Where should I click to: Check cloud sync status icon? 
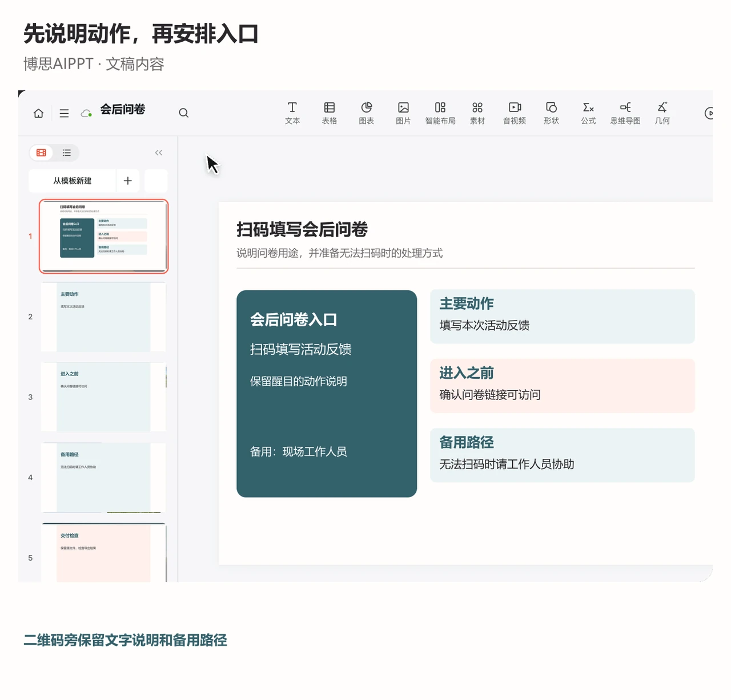pos(86,113)
